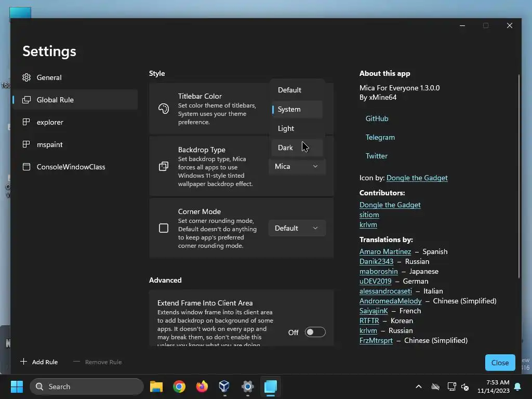Screen dimensions: 532x399
Task: Click the 'Titlebar Color' heading text
Action: [200, 96]
